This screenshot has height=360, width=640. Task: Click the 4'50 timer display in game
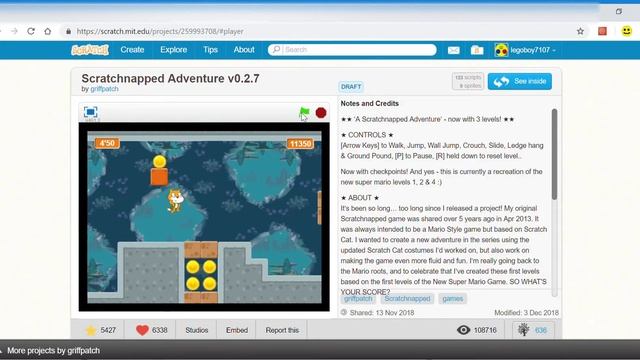pyautogui.click(x=107, y=143)
